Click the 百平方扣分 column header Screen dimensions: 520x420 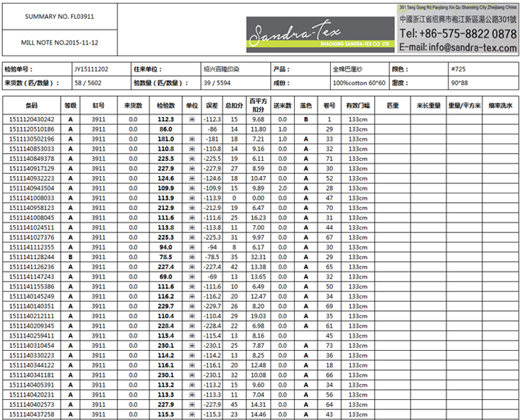[258, 105]
